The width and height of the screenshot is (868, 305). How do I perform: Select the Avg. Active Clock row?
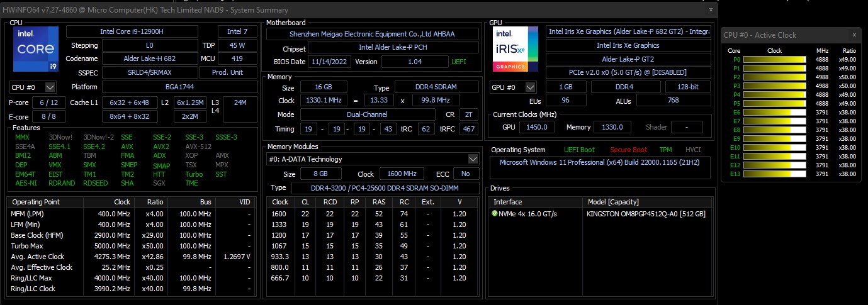[x=132, y=257]
